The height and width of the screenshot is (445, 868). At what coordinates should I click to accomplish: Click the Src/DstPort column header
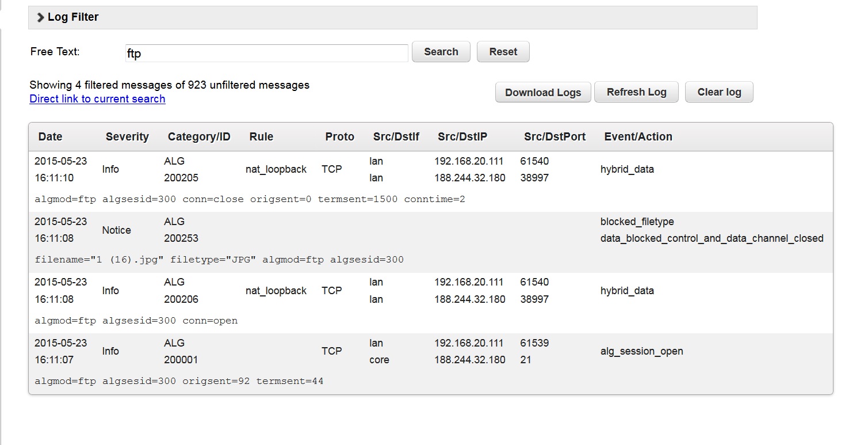(555, 137)
